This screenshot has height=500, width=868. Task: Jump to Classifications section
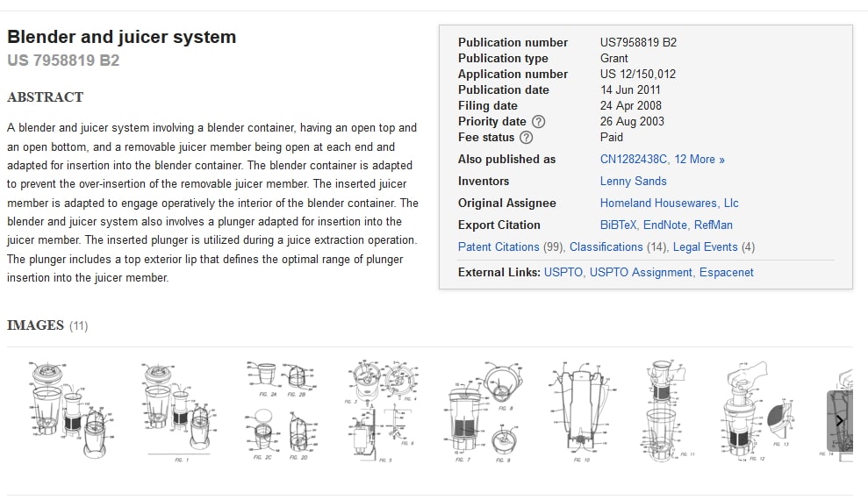[x=606, y=247]
